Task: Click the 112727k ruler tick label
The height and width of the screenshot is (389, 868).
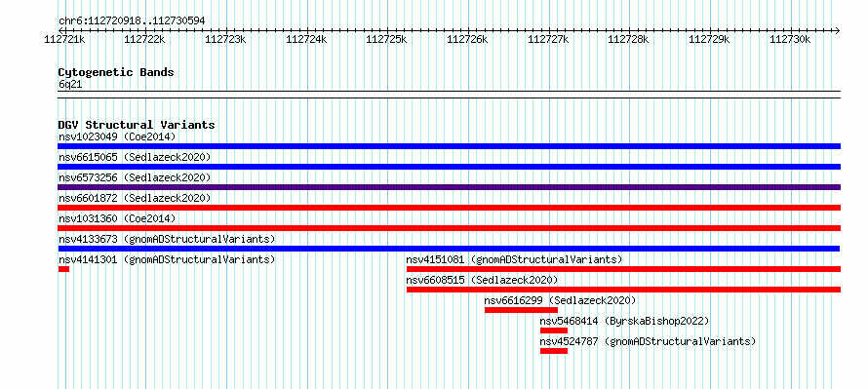Action: (x=548, y=39)
